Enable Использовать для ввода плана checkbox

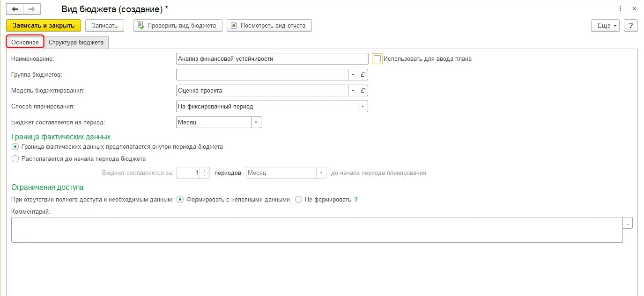pos(378,59)
